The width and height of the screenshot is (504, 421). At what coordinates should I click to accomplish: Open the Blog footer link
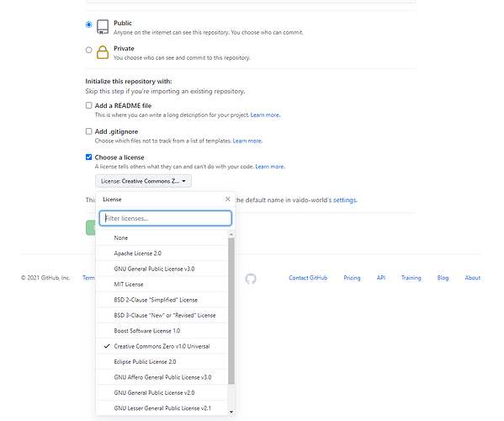pos(443,278)
